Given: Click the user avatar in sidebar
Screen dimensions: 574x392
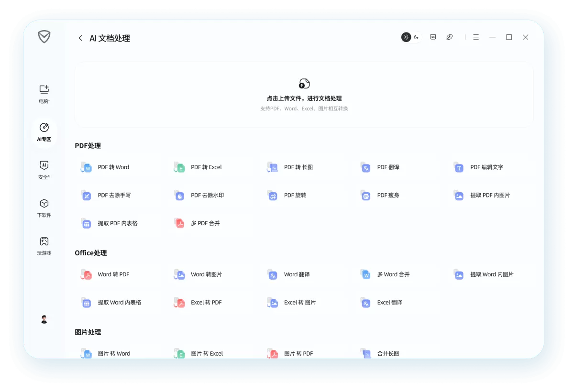Looking at the screenshot, I should coord(44,319).
